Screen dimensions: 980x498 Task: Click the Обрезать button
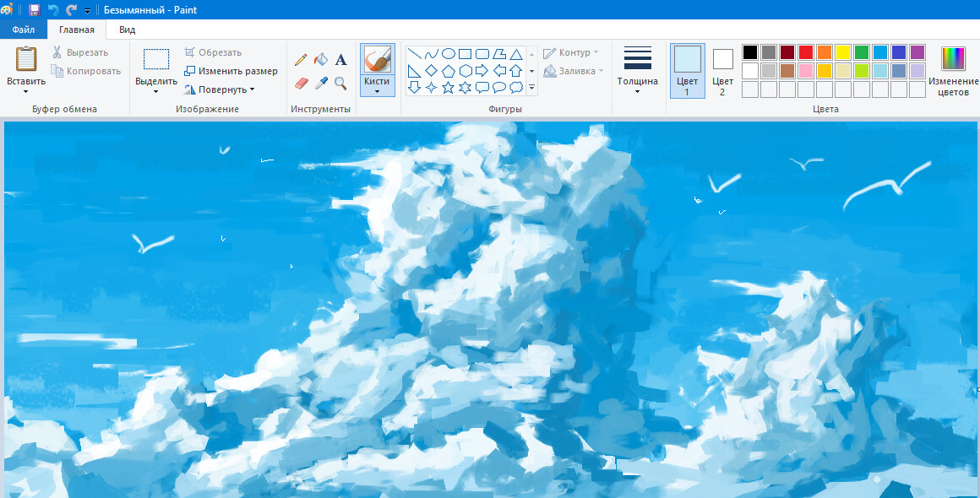(215, 52)
